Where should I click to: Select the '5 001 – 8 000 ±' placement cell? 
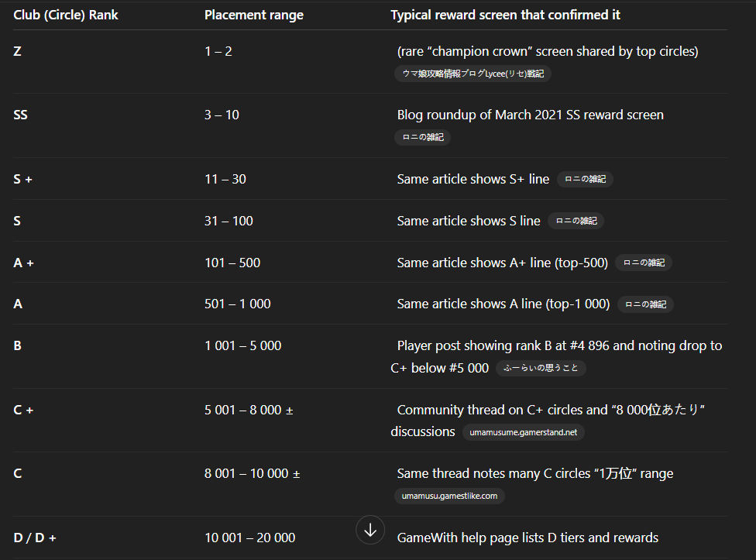(x=249, y=410)
